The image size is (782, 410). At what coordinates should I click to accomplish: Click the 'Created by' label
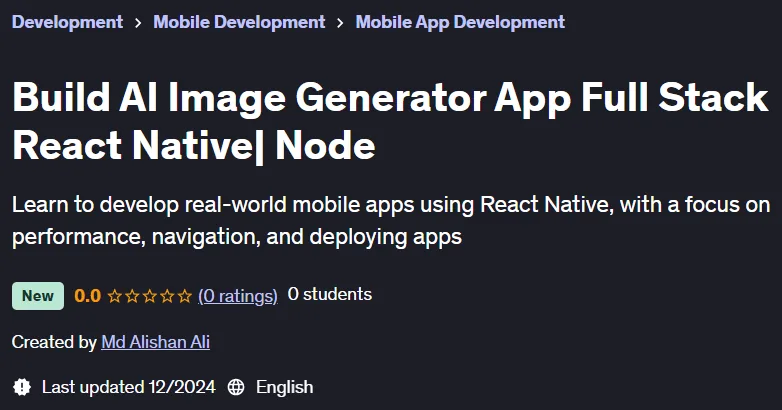pyautogui.click(x=54, y=342)
